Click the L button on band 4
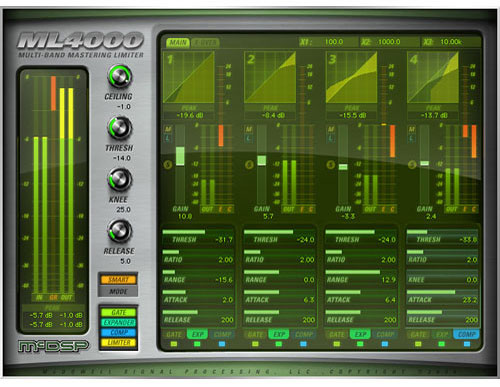 pyautogui.click(x=412, y=138)
